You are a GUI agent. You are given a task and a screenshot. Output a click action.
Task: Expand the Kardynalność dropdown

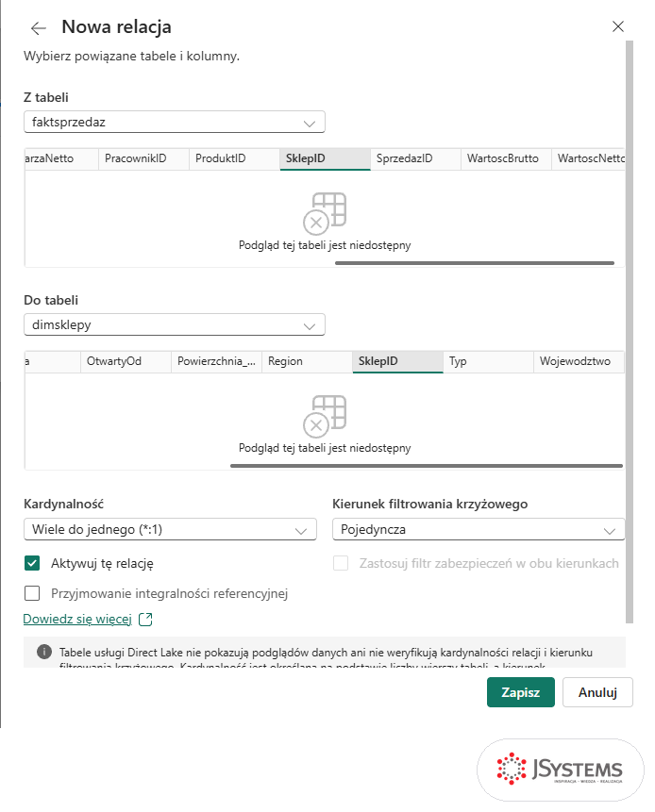tap(170, 529)
